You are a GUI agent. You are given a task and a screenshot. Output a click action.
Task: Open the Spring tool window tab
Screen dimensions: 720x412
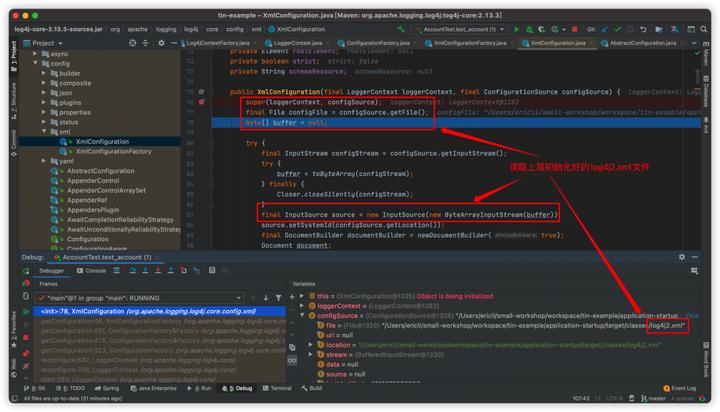107,388
